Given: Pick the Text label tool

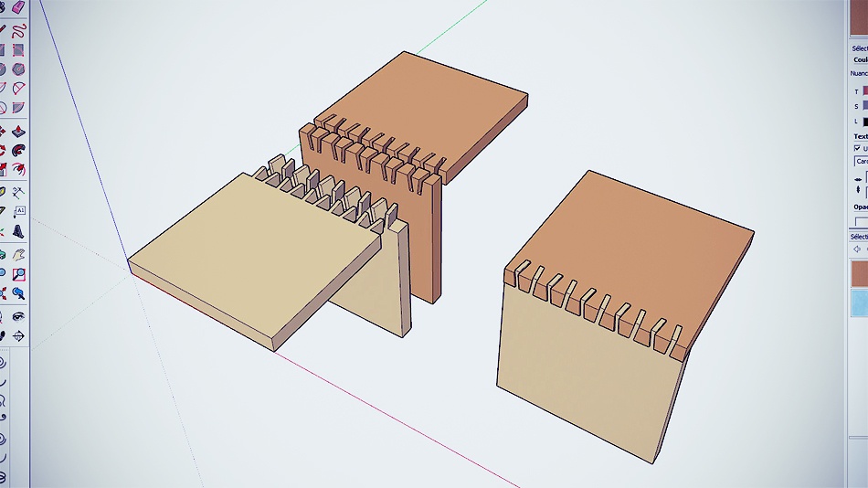Looking at the screenshot, I should pos(19,211).
